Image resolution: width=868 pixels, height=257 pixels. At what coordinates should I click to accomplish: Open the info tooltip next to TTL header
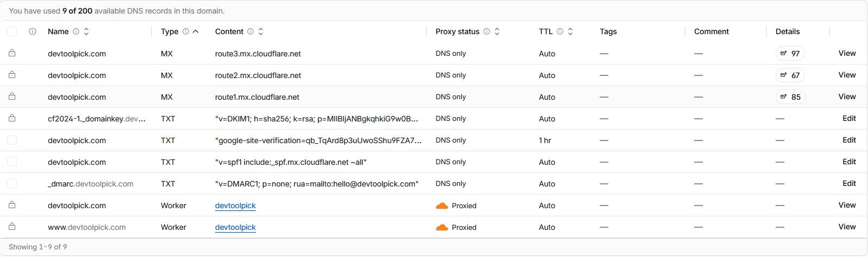click(560, 31)
